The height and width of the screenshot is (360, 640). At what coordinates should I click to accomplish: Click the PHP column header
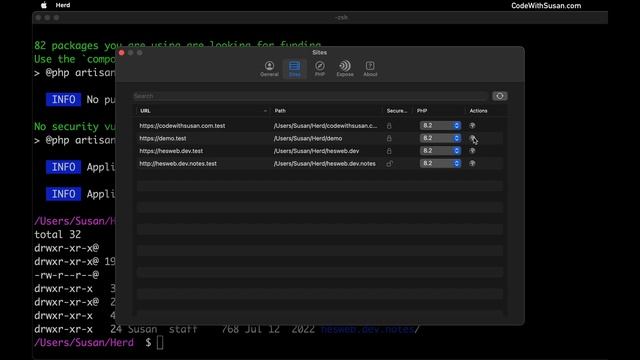[x=422, y=111]
